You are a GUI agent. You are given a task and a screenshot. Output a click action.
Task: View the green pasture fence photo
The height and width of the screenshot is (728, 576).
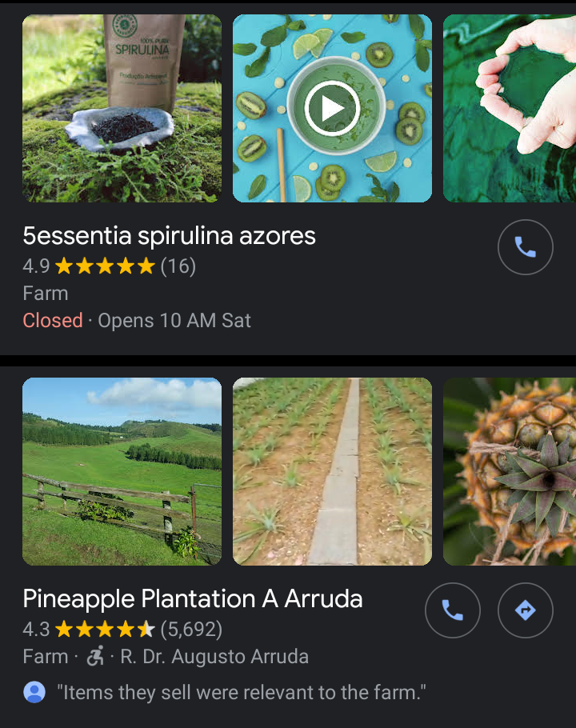pyautogui.click(x=122, y=471)
